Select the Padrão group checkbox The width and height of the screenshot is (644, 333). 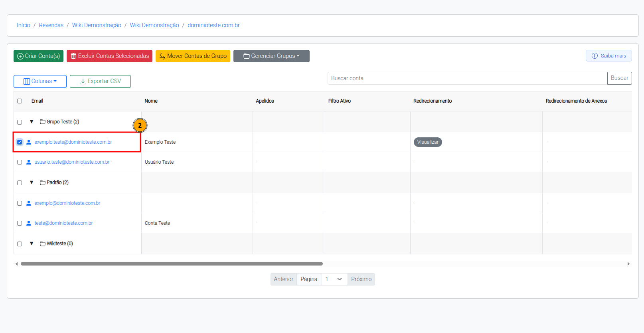coord(20,183)
